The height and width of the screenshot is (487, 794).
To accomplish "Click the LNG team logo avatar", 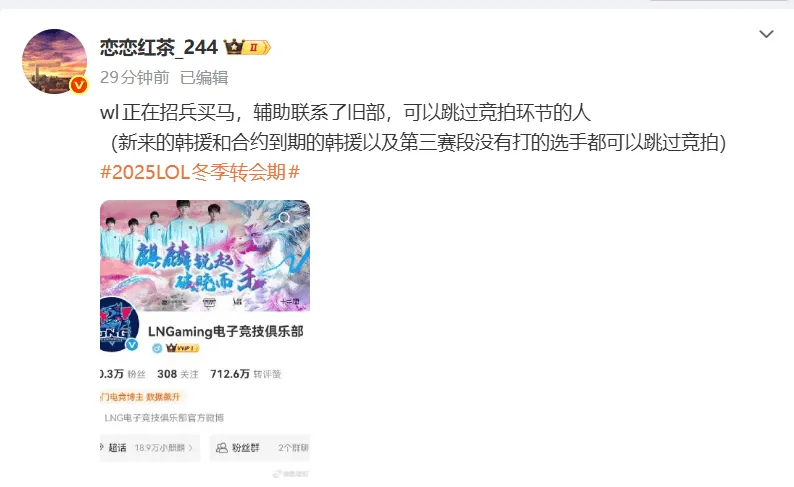I will click(x=119, y=324).
